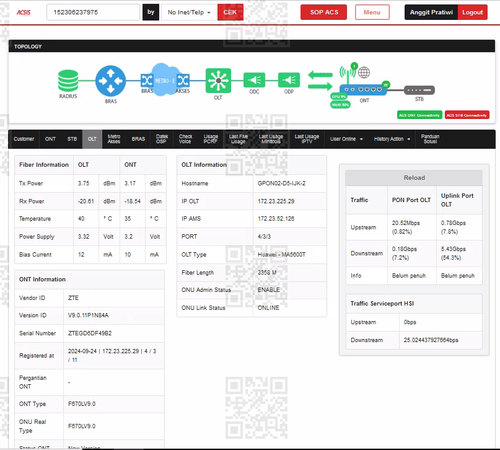Click the RADIUS database icon in topology
500x450 pixels.
[68, 80]
